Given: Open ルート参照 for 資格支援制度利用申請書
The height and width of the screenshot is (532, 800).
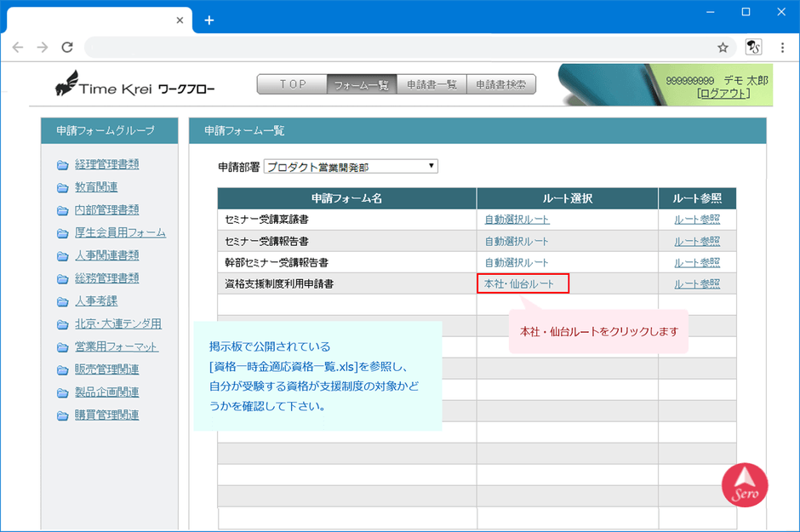Looking at the screenshot, I should [696, 284].
